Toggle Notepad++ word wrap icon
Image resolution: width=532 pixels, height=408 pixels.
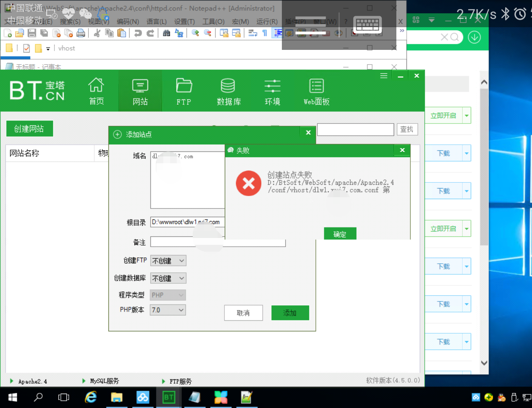(x=253, y=33)
